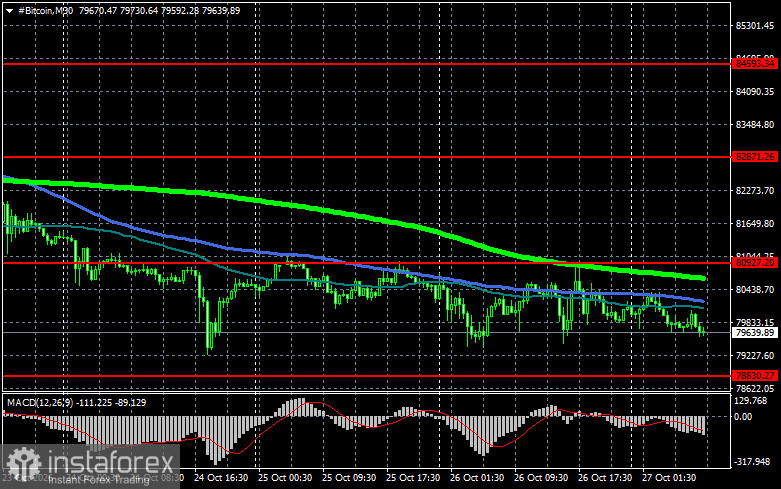Select the price scale value 83484.80

coord(755,124)
